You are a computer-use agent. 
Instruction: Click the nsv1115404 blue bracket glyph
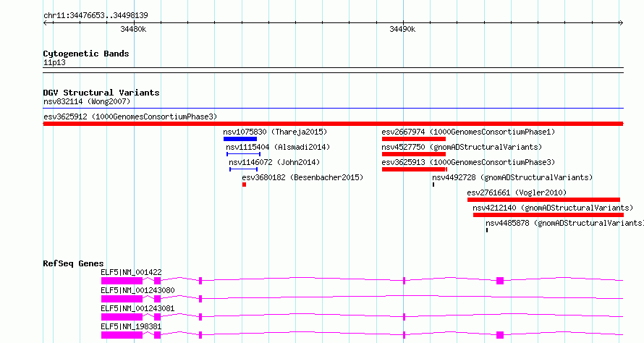tap(244, 154)
